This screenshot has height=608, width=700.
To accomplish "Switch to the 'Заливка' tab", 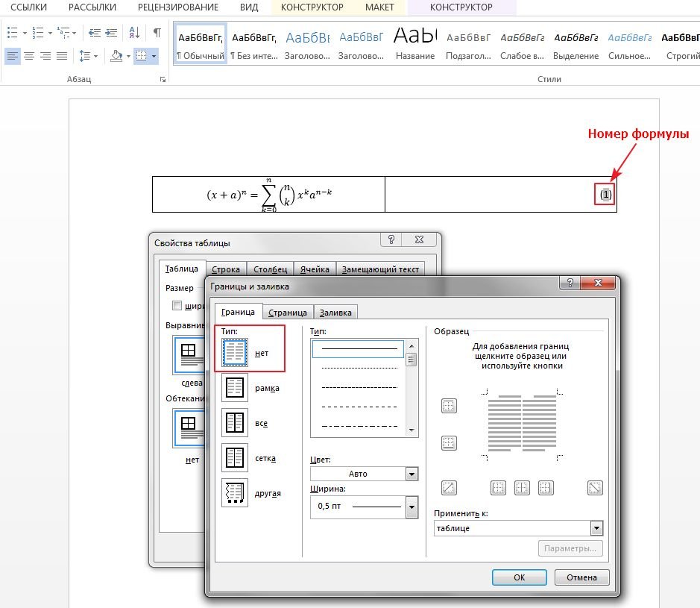I will 335,313.
